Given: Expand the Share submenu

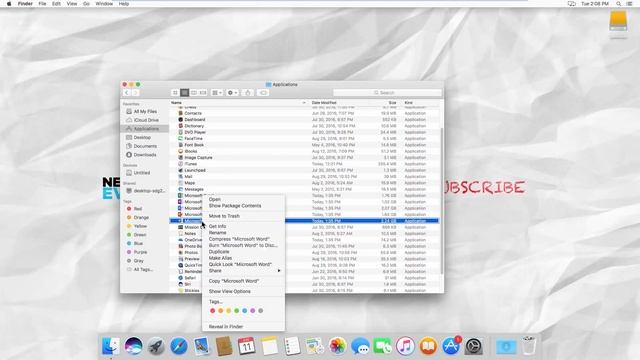Looking at the screenshot, I should 244,271.
